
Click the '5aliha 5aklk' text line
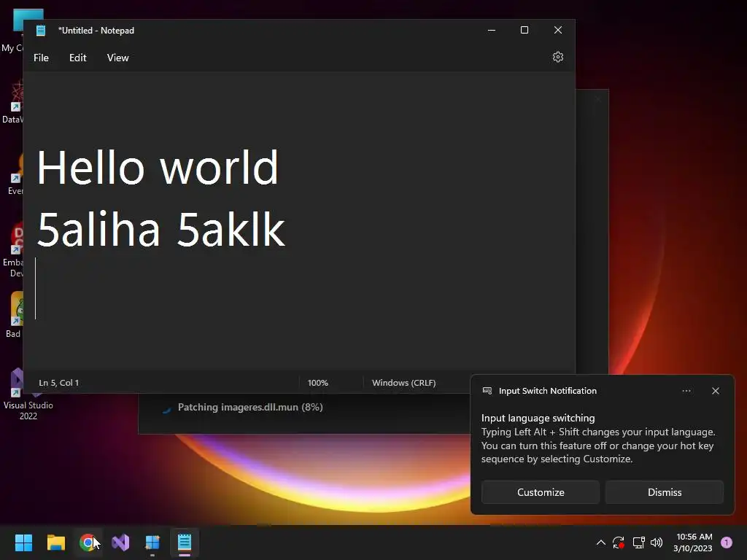(x=160, y=230)
